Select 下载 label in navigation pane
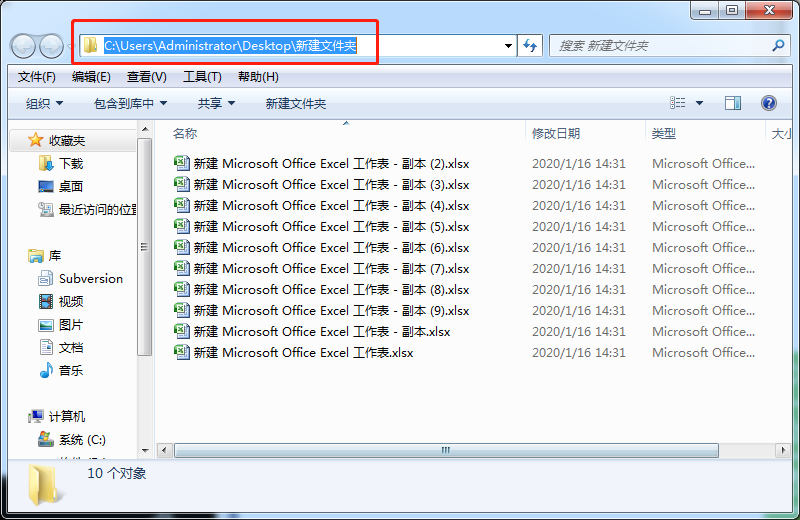800x520 pixels. tap(71, 163)
